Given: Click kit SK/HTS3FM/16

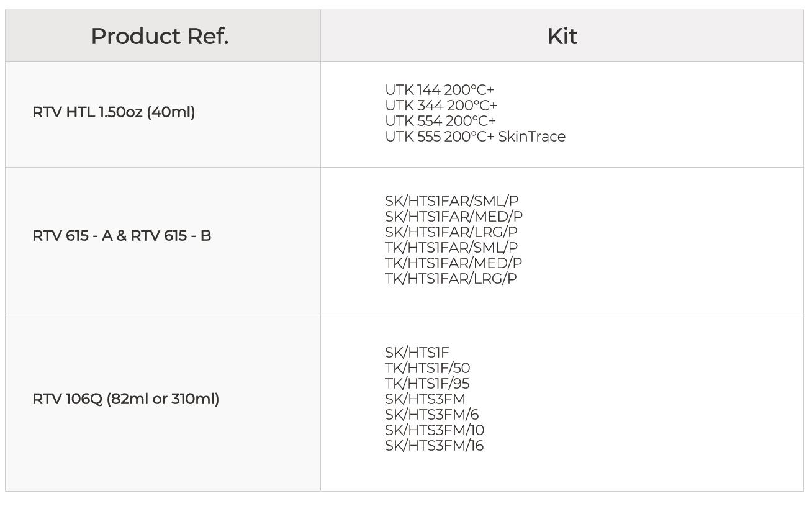Looking at the screenshot, I should (x=434, y=446).
